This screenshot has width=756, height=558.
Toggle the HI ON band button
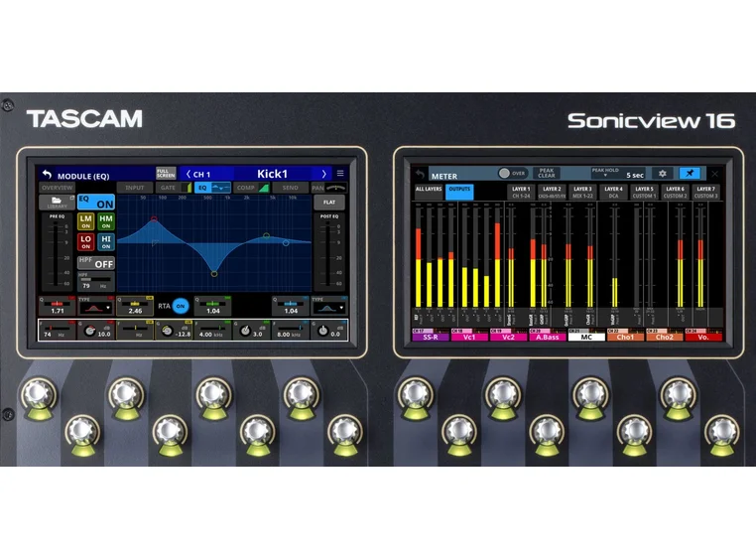click(106, 242)
